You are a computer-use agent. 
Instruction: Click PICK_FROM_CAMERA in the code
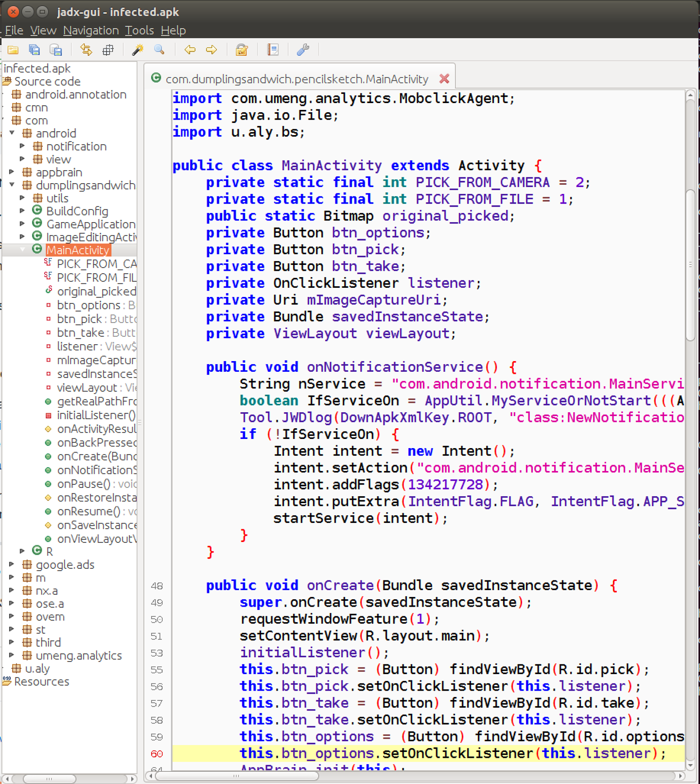click(x=482, y=182)
